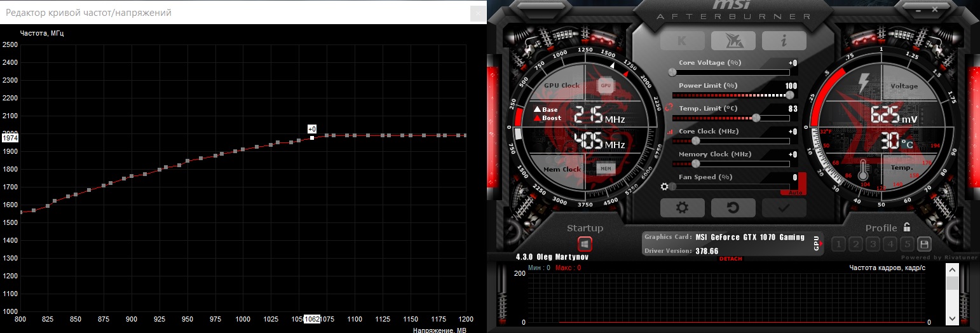Click the Fan Speed 0 value
The image size is (980, 333).
coord(795,177)
